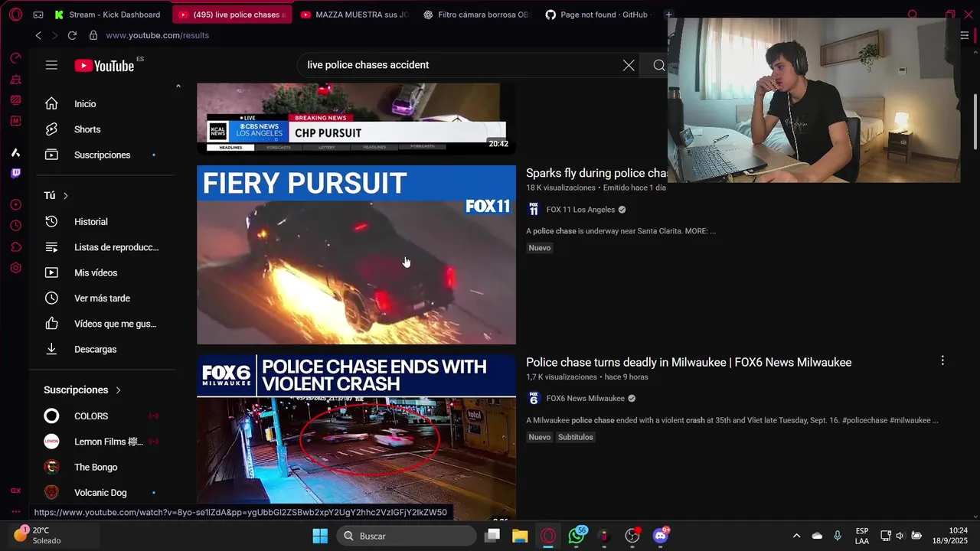Open the FIERY PURSUIT video thumbnail
980x551 pixels.
[356, 255]
